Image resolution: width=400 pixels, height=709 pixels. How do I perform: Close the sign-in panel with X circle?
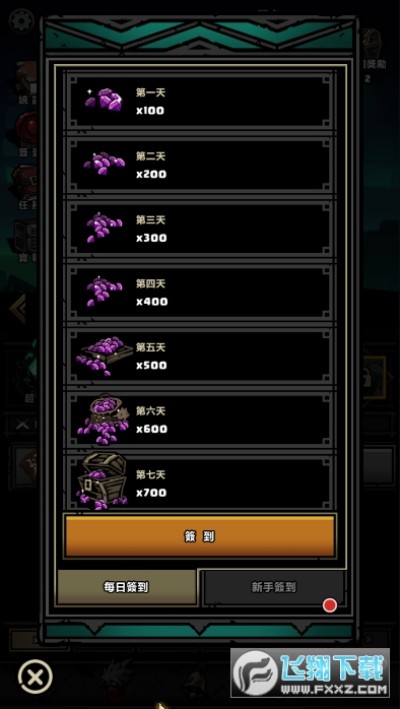(35, 677)
